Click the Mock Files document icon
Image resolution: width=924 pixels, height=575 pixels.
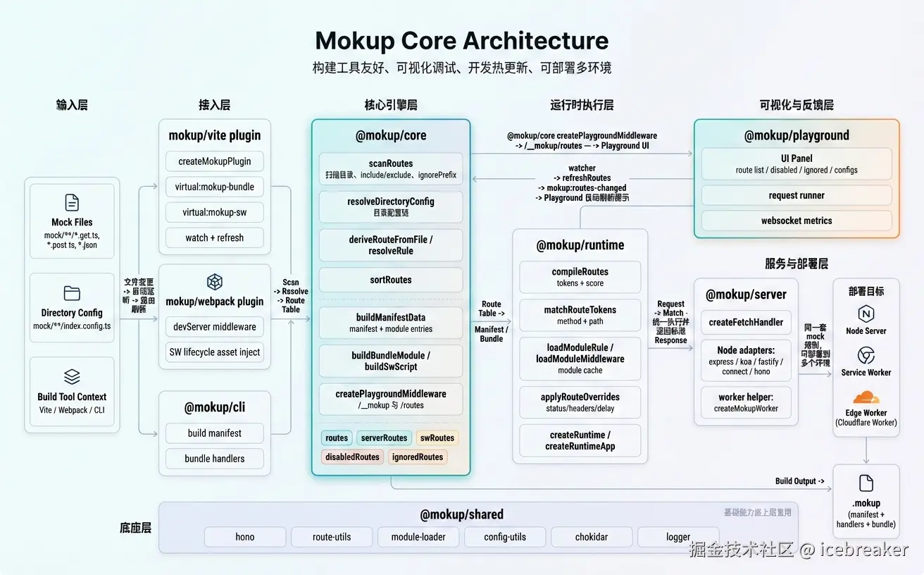click(72, 203)
